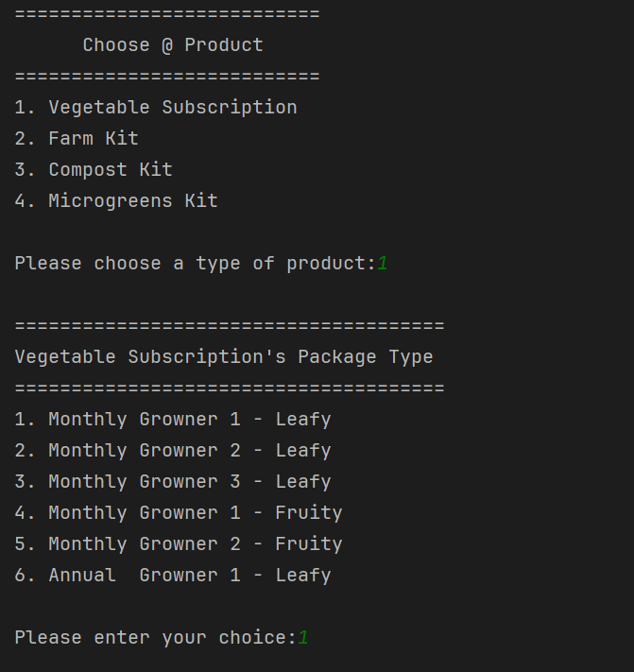Select "3. Monthly Growner 3 - Leafy" line

[x=173, y=482]
